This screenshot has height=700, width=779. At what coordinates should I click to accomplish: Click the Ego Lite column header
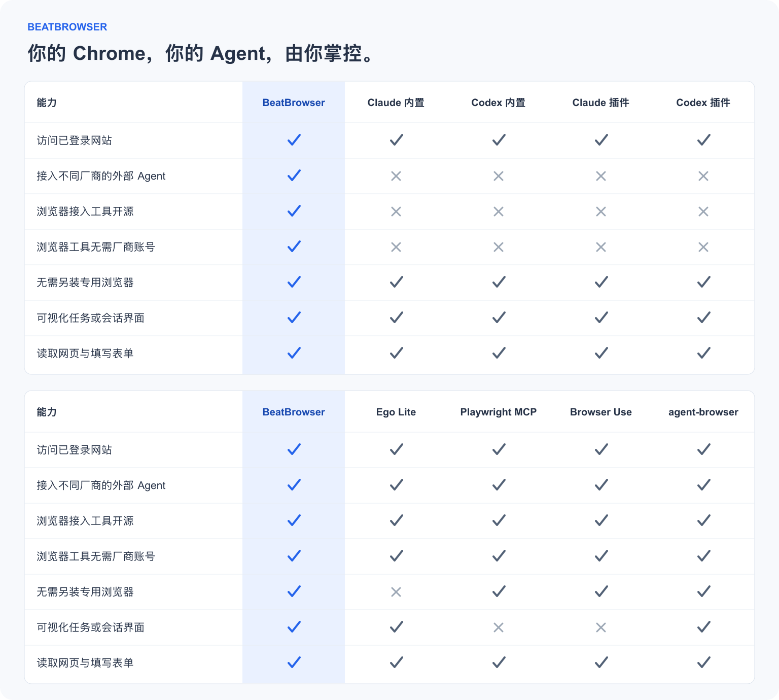(x=396, y=412)
